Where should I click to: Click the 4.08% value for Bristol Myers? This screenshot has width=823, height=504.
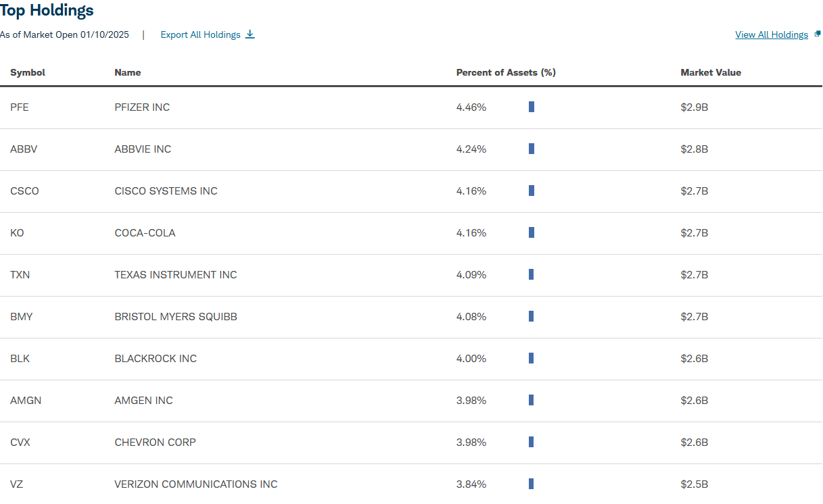[x=471, y=316]
